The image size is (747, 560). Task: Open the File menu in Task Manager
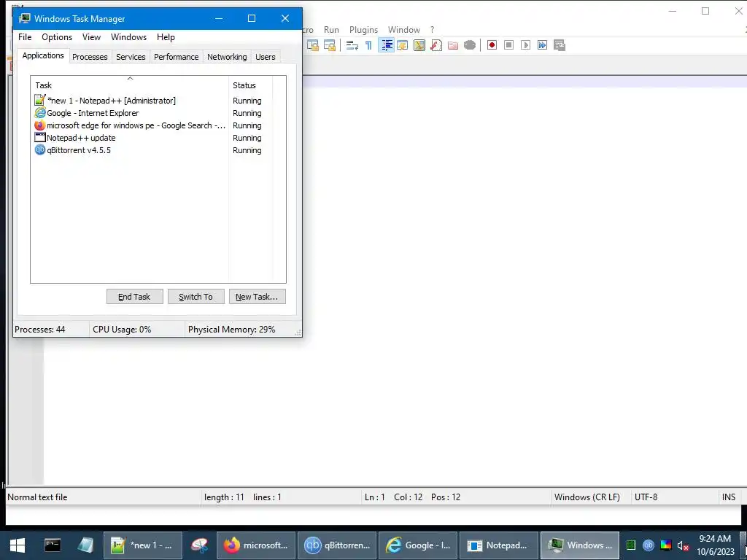pyautogui.click(x=25, y=37)
